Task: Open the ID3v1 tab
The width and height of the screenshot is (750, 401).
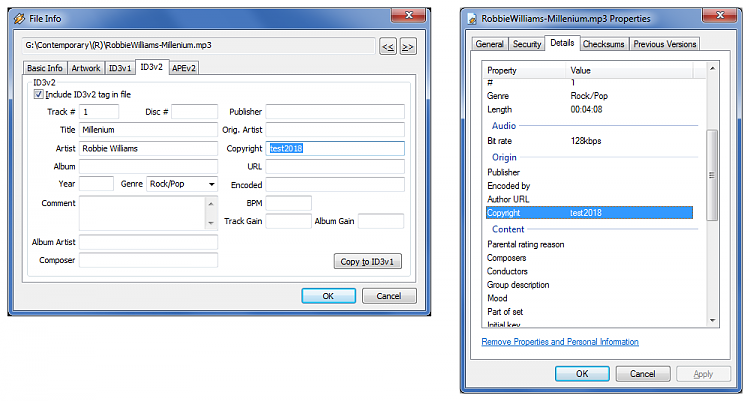Action: click(120, 68)
